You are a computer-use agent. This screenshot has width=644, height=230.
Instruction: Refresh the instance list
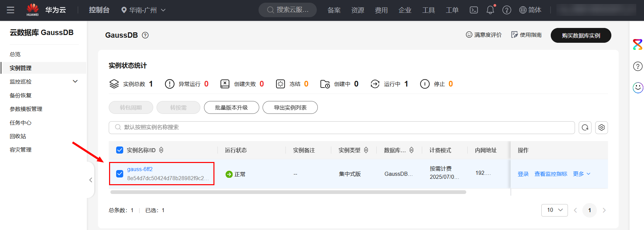click(x=585, y=128)
